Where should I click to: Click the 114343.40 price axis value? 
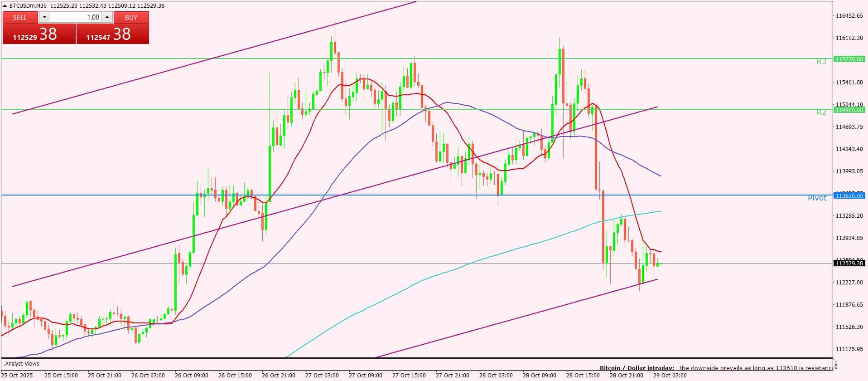tap(849, 149)
